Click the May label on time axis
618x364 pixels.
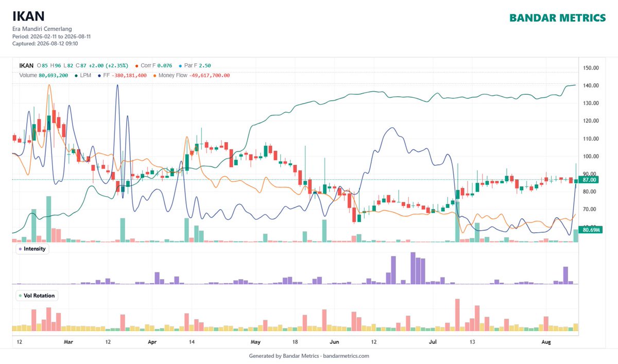pos(256,341)
